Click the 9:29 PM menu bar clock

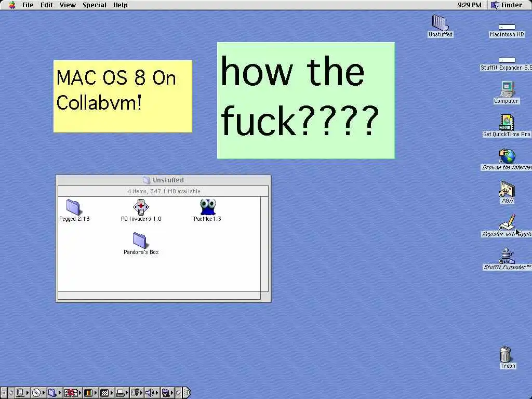point(469,5)
